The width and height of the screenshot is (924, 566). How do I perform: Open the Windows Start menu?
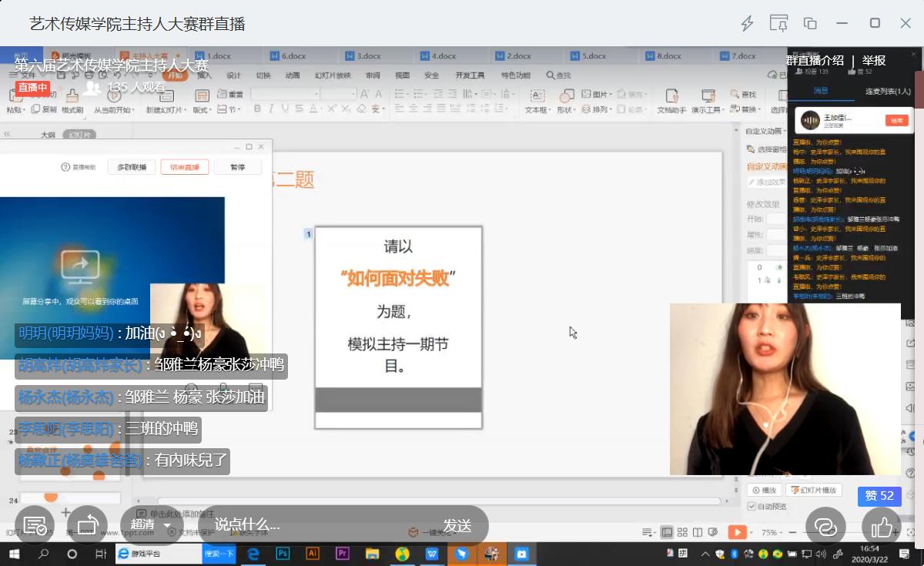(14, 554)
